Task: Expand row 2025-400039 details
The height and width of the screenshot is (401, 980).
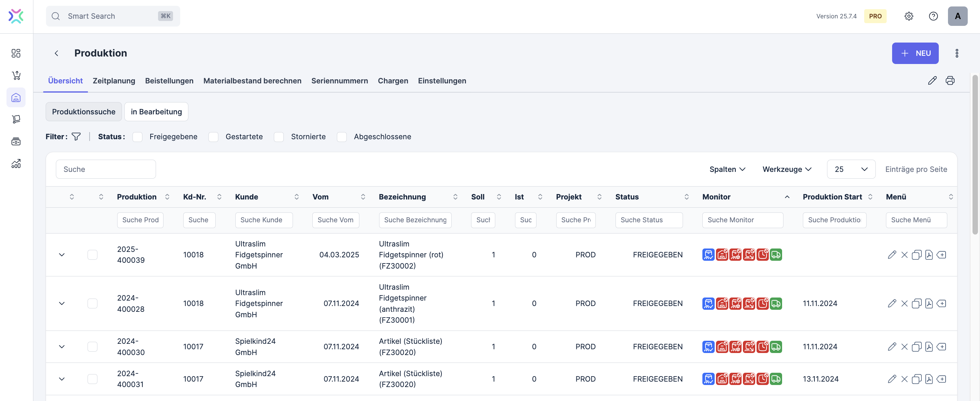Action: click(62, 255)
